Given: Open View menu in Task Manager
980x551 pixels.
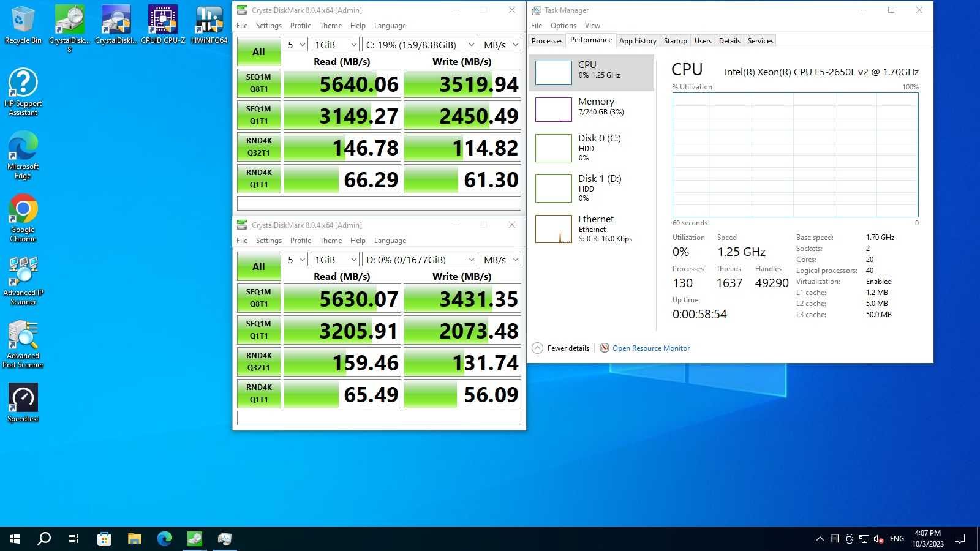Looking at the screenshot, I should point(592,26).
